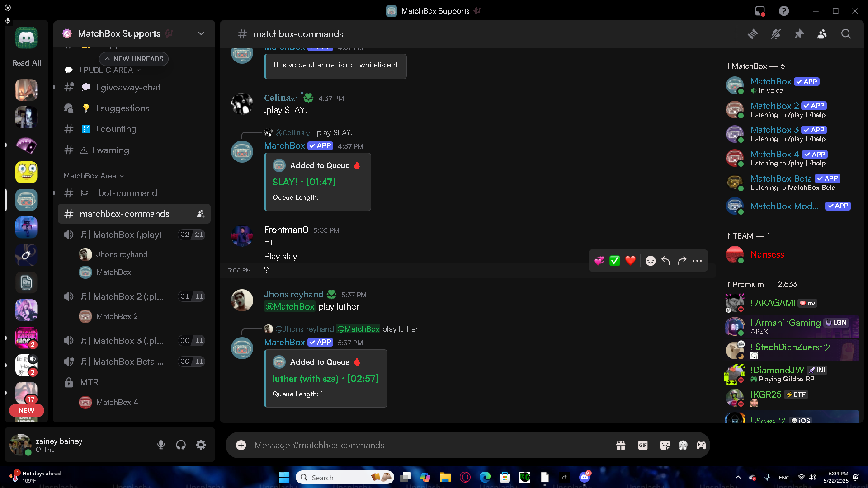
Task: Open the sticker picker
Action: [665, 445]
